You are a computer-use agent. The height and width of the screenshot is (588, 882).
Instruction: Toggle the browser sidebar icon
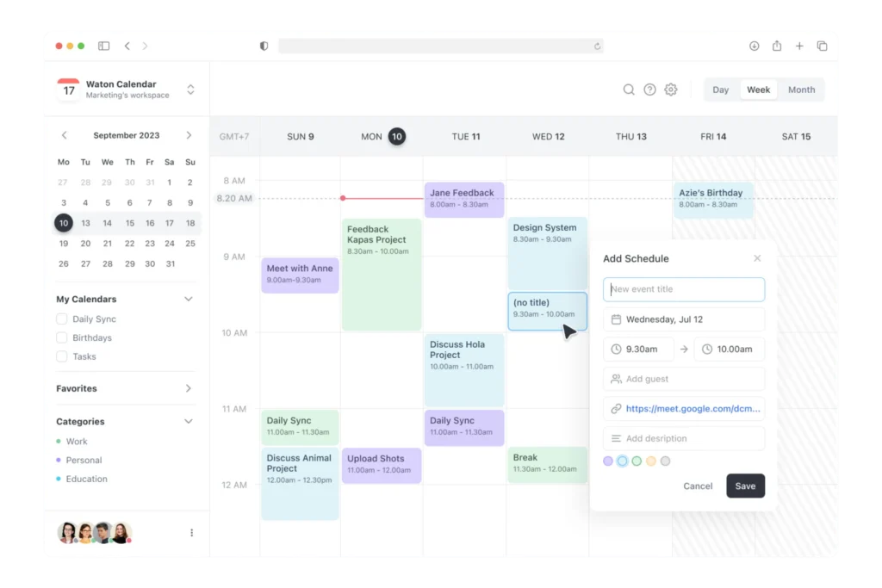pos(103,46)
